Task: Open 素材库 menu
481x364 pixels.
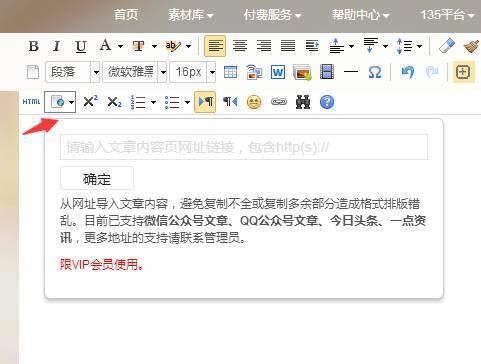Action: coord(190,15)
